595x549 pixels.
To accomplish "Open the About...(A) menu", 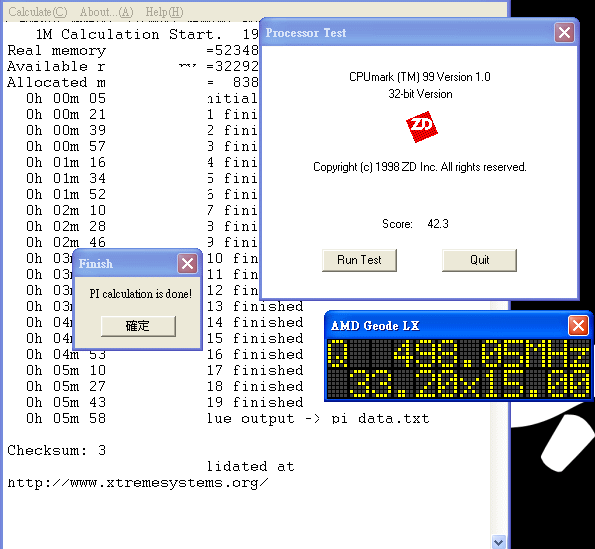I will click(107, 12).
